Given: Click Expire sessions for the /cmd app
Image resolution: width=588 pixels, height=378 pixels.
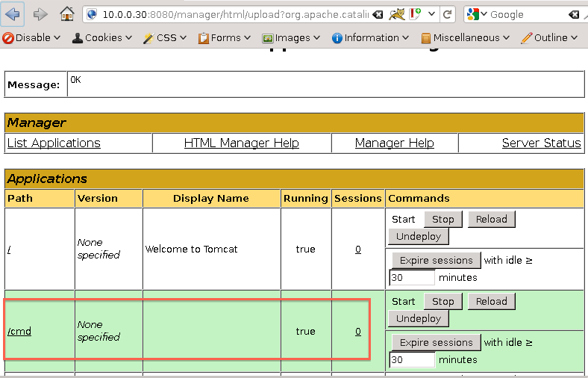Looking at the screenshot, I should click(x=436, y=342).
